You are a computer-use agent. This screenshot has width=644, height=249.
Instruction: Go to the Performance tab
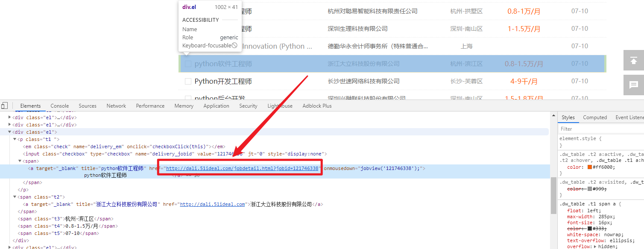[x=150, y=106]
